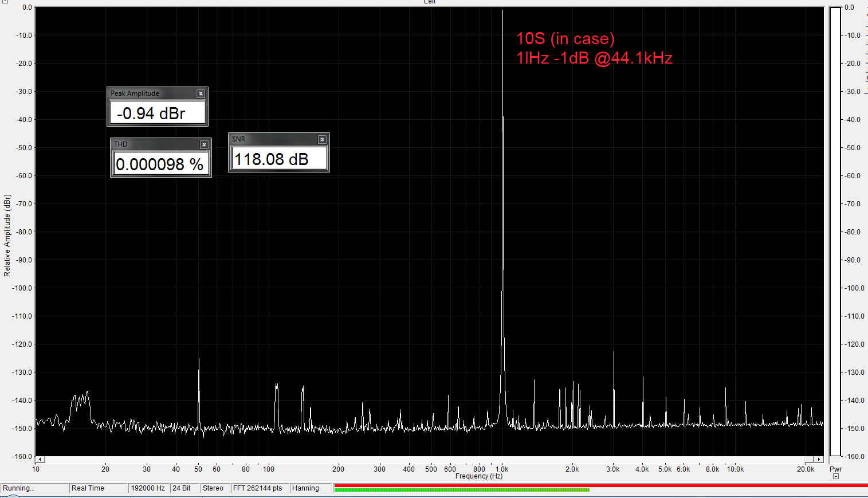Screen dimensions: 868x498
Task: Click the green input level meter bar
Action: (x=462, y=490)
